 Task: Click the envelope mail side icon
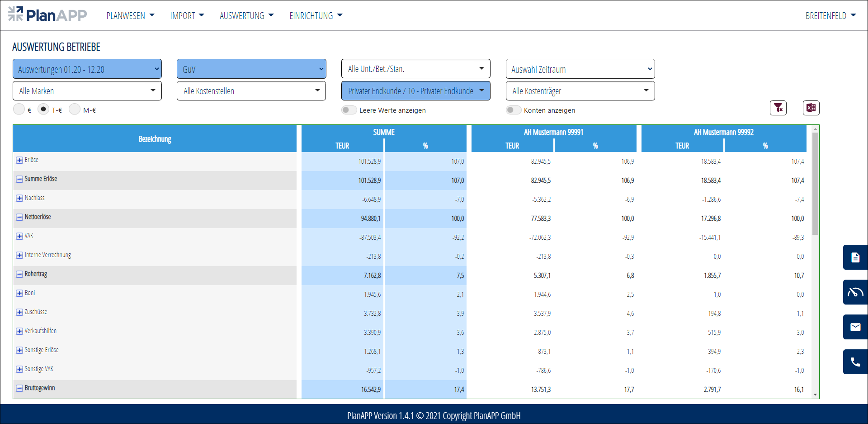pos(855,327)
